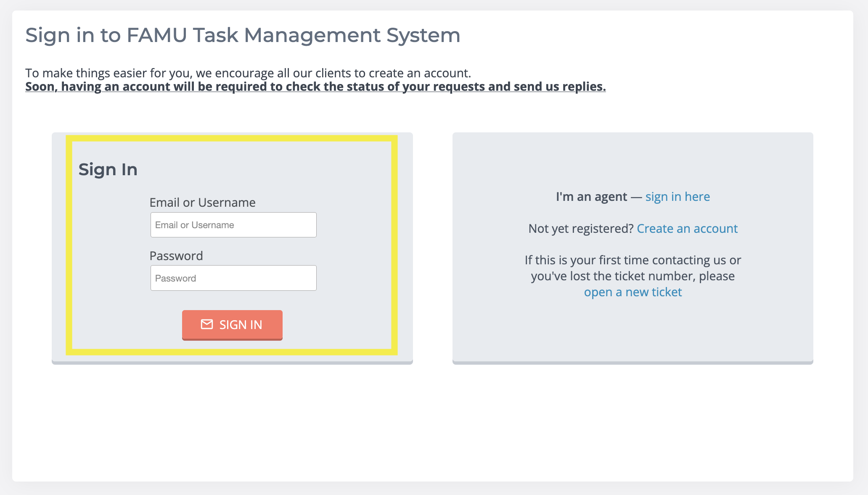Image resolution: width=868 pixels, height=495 pixels.
Task: Click the 'you've lost the ticket number' line
Action: (632, 276)
